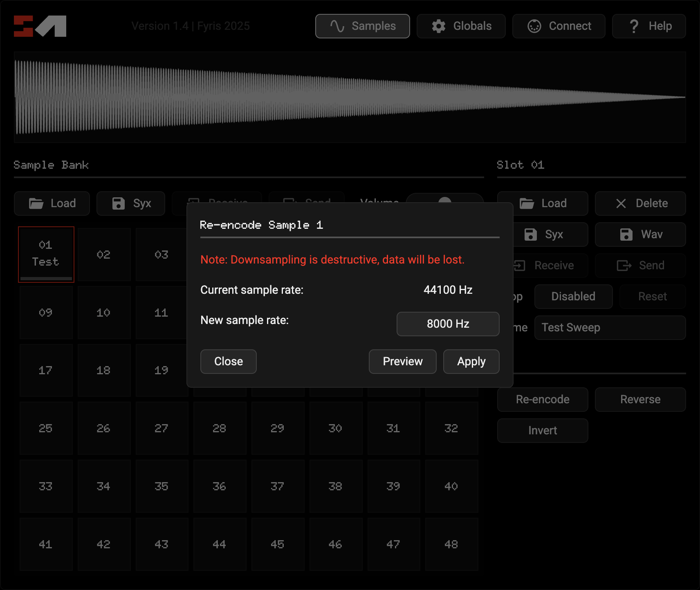Click the Test Sweep name field
This screenshot has width=700, height=590.
(610, 328)
